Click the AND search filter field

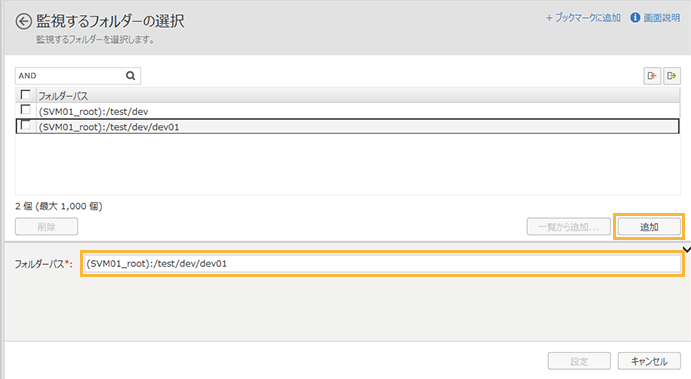(x=71, y=76)
